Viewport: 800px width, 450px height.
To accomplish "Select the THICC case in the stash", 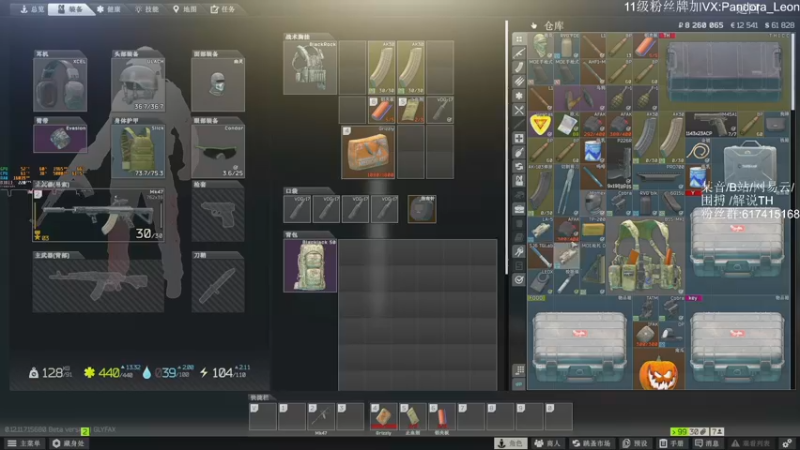I will (x=723, y=72).
